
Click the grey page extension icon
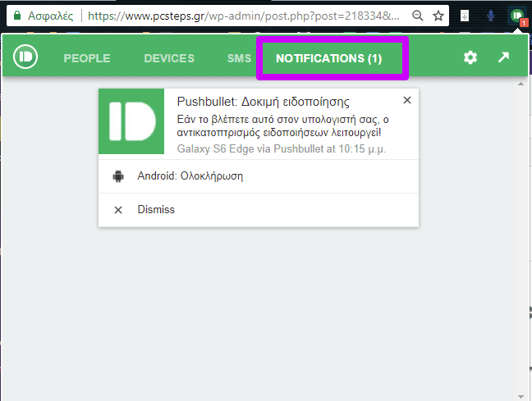(465, 16)
